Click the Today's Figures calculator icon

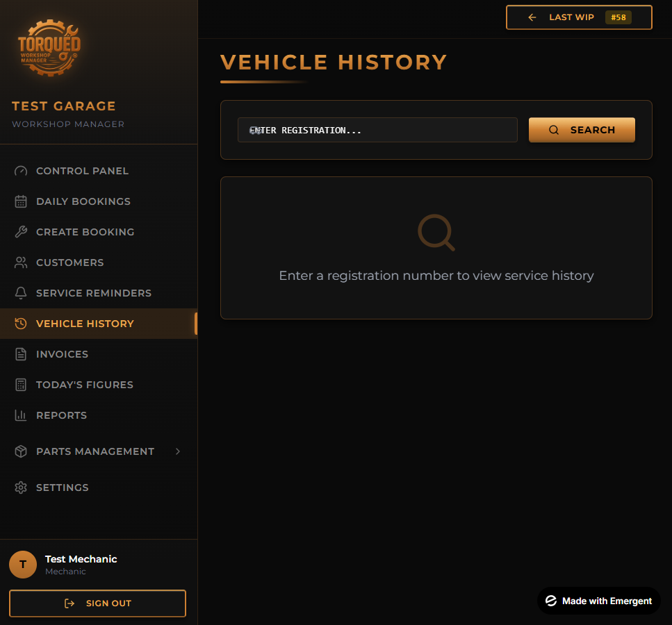21,385
